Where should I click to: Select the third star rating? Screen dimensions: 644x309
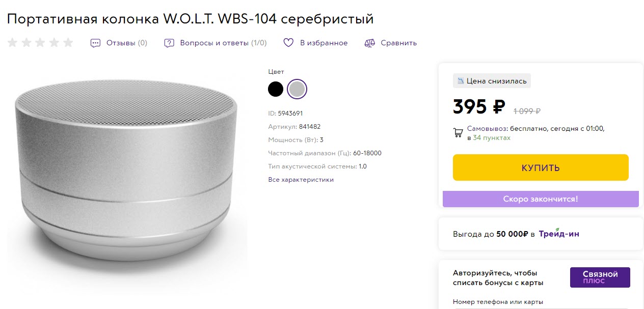click(x=40, y=43)
